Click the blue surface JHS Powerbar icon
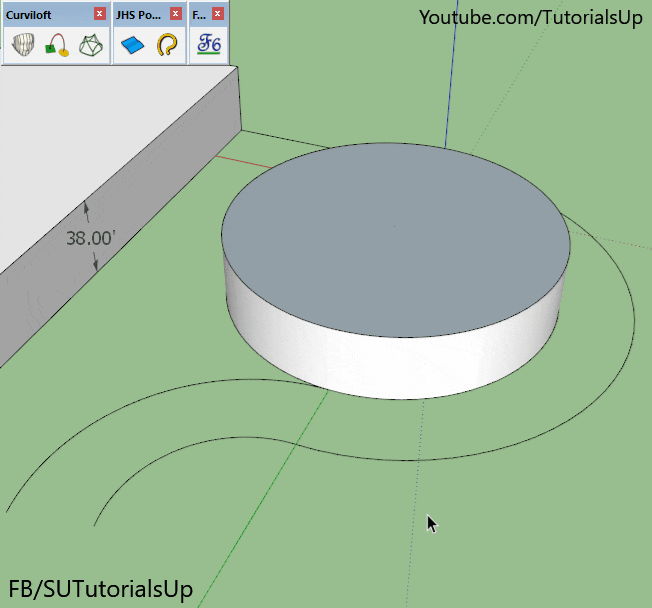Image resolution: width=652 pixels, height=608 pixels. 132,44
